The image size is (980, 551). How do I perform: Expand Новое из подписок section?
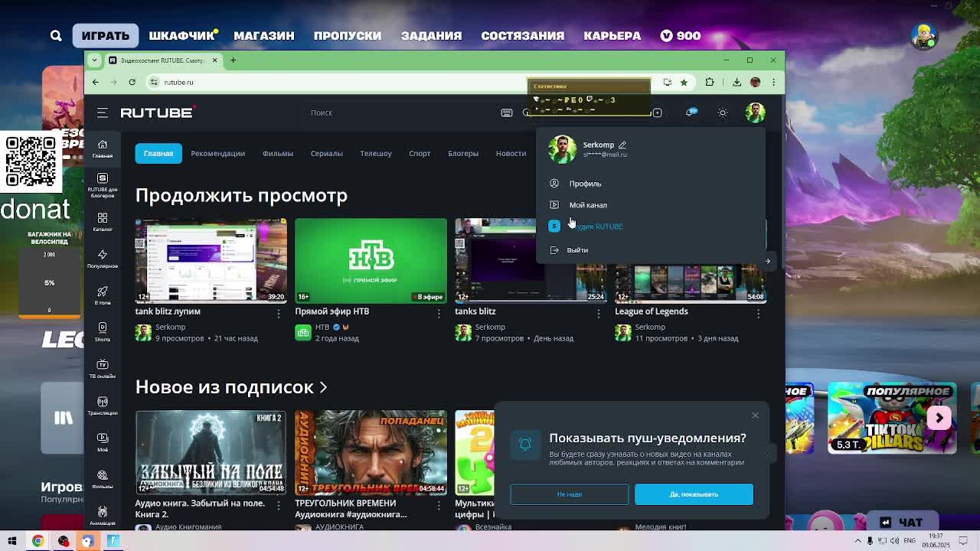pos(231,387)
